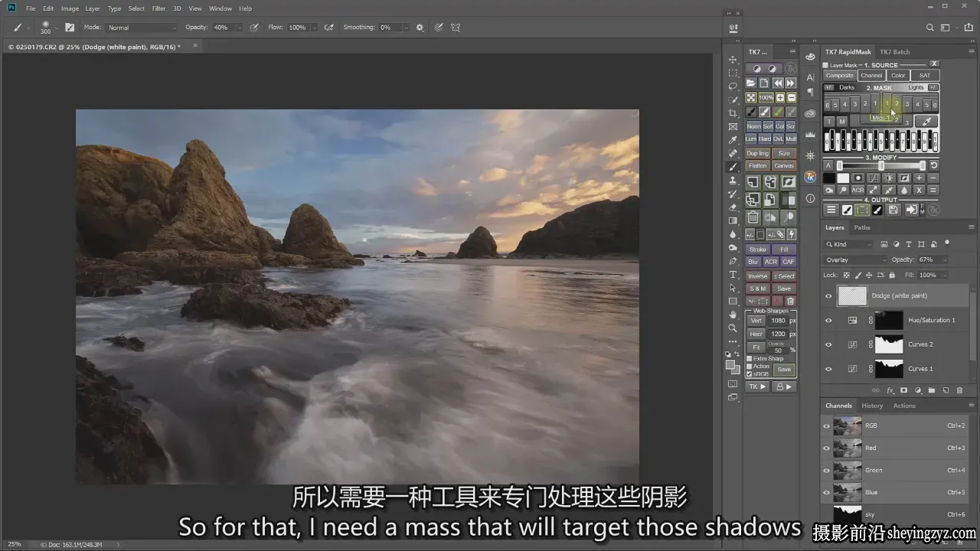This screenshot has width=980, height=551.
Task: Select the Eyedropper tool in the toolbar
Action: pyautogui.click(x=733, y=140)
